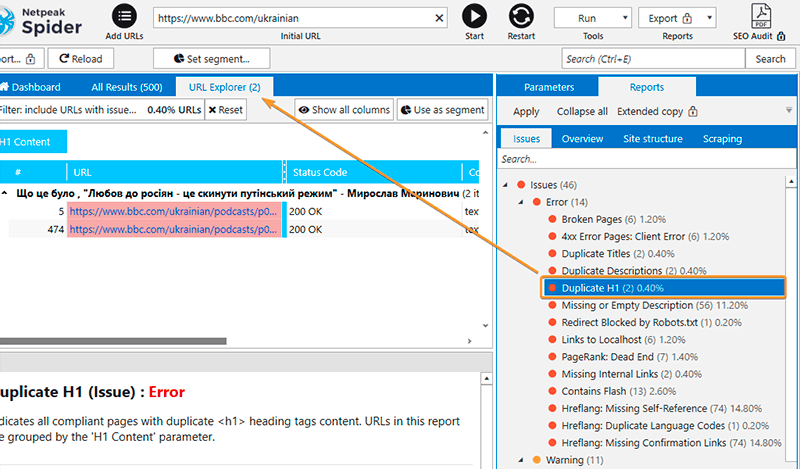Screen dimensions: 800x469
Task: Open the Scraping sub-tab
Action: [x=722, y=138]
